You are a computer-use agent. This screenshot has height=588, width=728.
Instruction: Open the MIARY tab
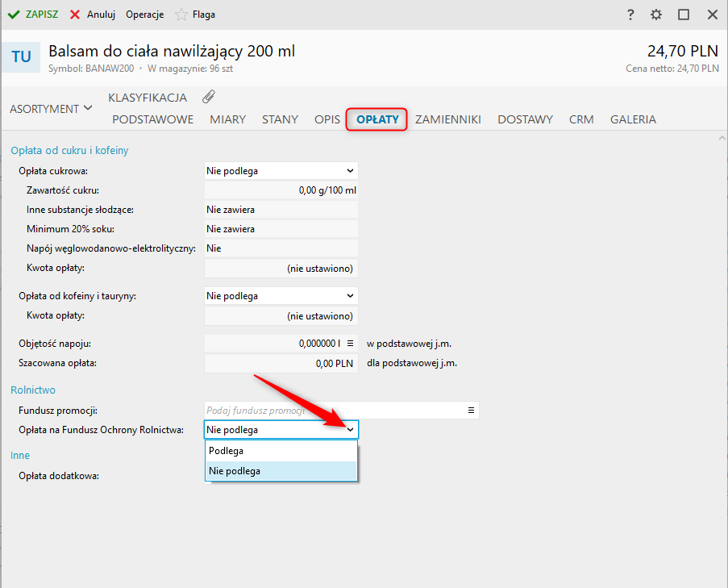tap(227, 119)
